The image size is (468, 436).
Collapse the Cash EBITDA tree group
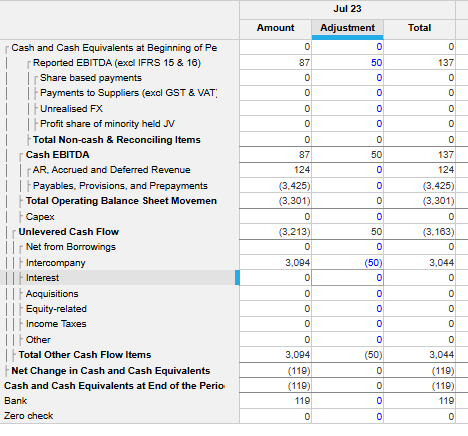tap(21, 156)
